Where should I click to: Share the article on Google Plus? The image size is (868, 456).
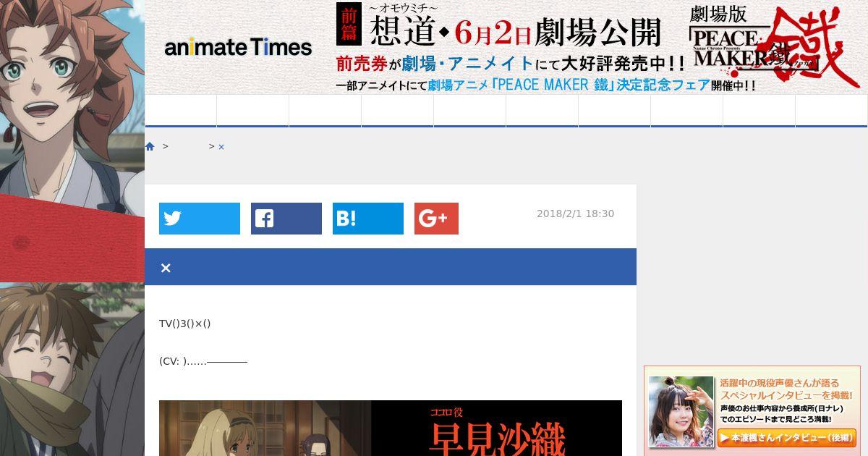pyautogui.click(x=436, y=219)
